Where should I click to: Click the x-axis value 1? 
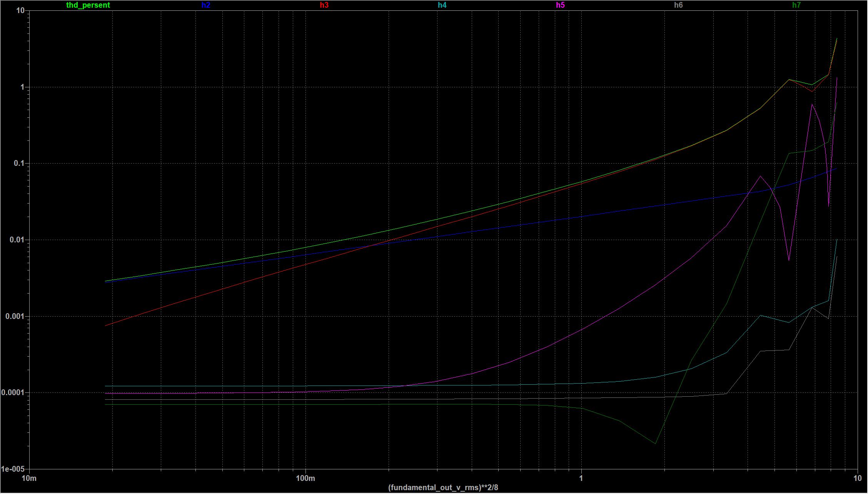coord(581,478)
